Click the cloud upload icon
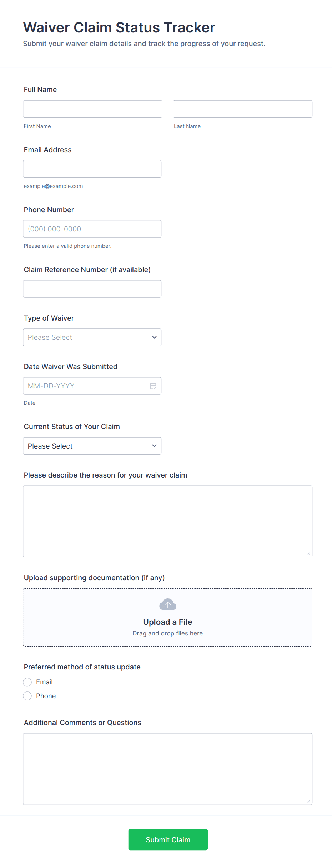 168,604
